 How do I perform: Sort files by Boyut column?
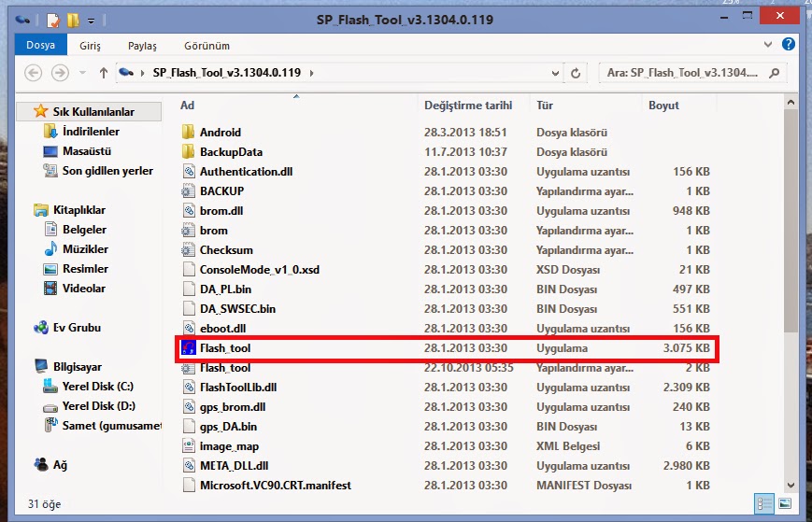[663, 106]
